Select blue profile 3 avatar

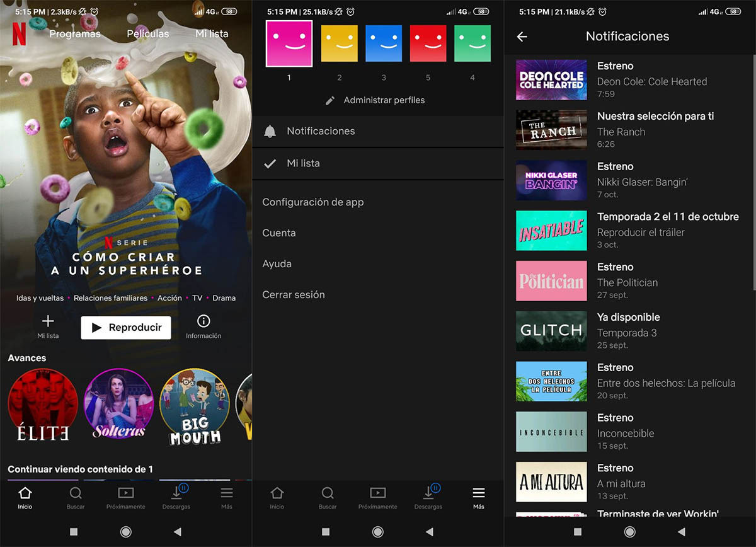pos(384,43)
